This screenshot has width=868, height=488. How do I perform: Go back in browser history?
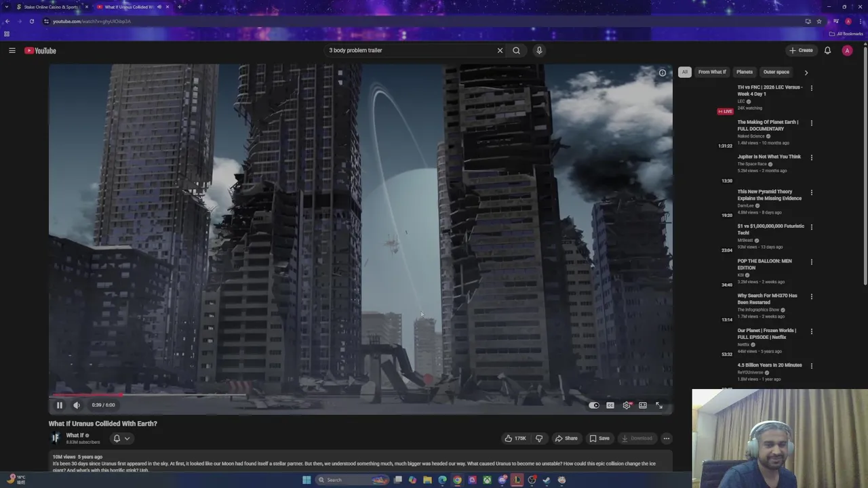pyautogui.click(x=7, y=21)
